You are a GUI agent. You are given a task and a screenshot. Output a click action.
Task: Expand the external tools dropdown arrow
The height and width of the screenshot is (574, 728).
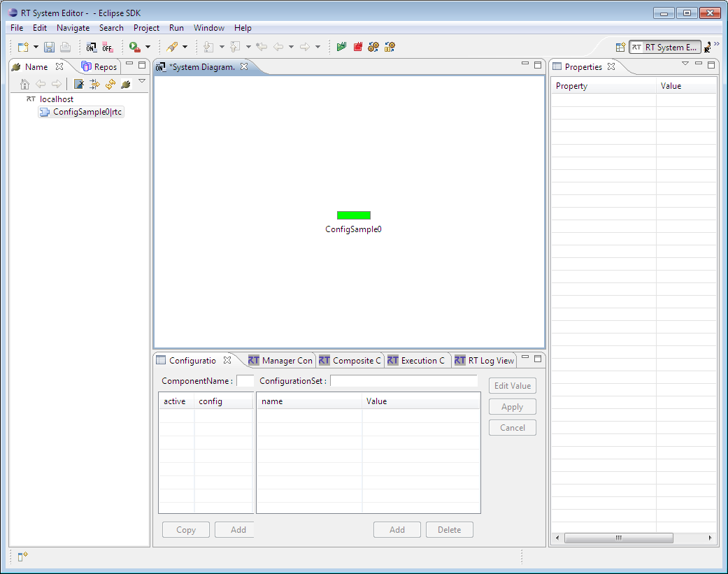pos(148,47)
